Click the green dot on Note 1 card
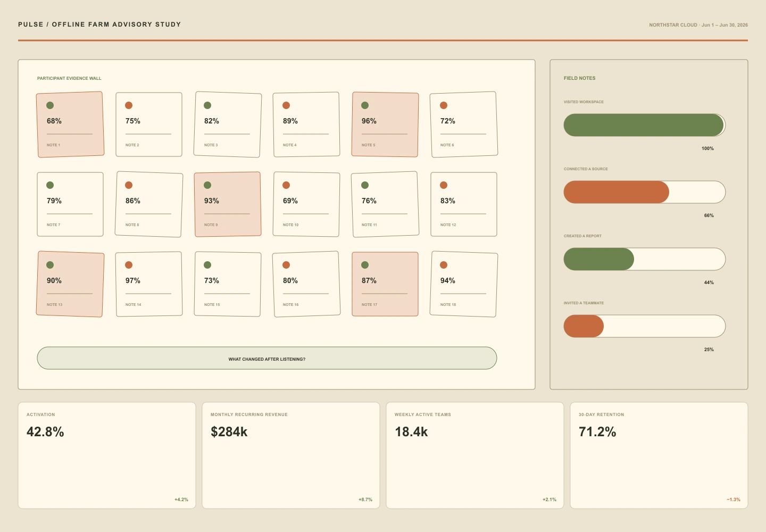The width and height of the screenshot is (766, 532). (50, 105)
